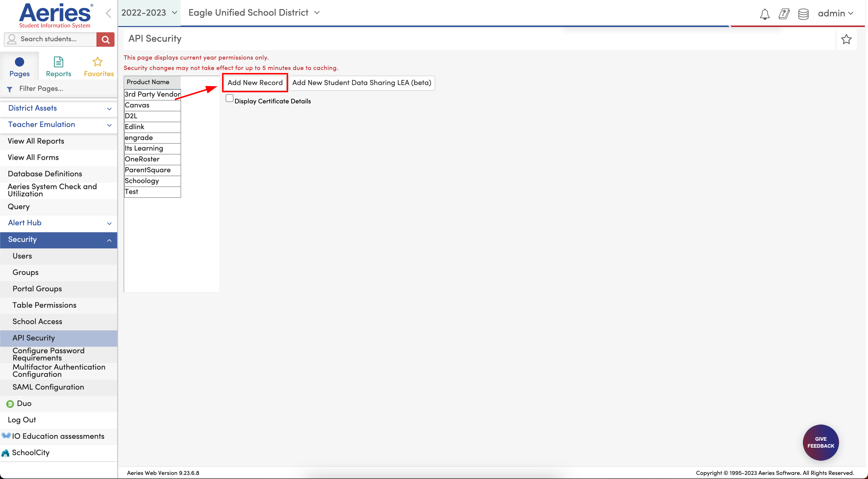
Task: Click Add New Student Data Sharing LEA button
Action: 362,83
